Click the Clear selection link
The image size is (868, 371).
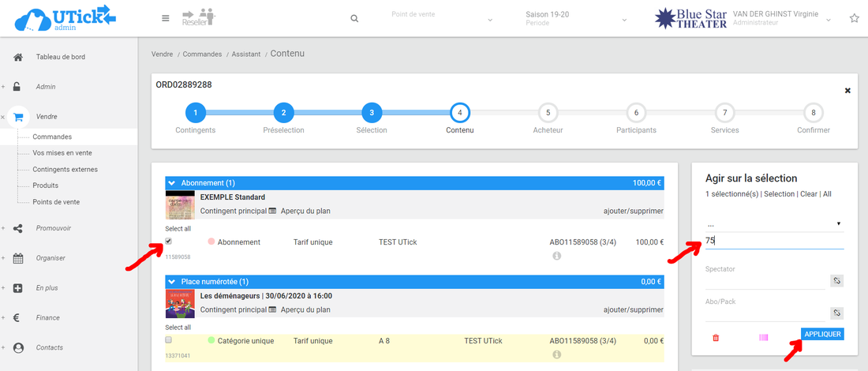(808, 193)
